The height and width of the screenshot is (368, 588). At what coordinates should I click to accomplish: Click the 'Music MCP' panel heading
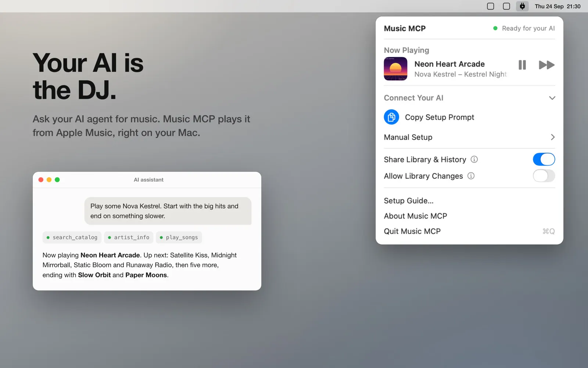pyautogui.click(x=405, y=28)
